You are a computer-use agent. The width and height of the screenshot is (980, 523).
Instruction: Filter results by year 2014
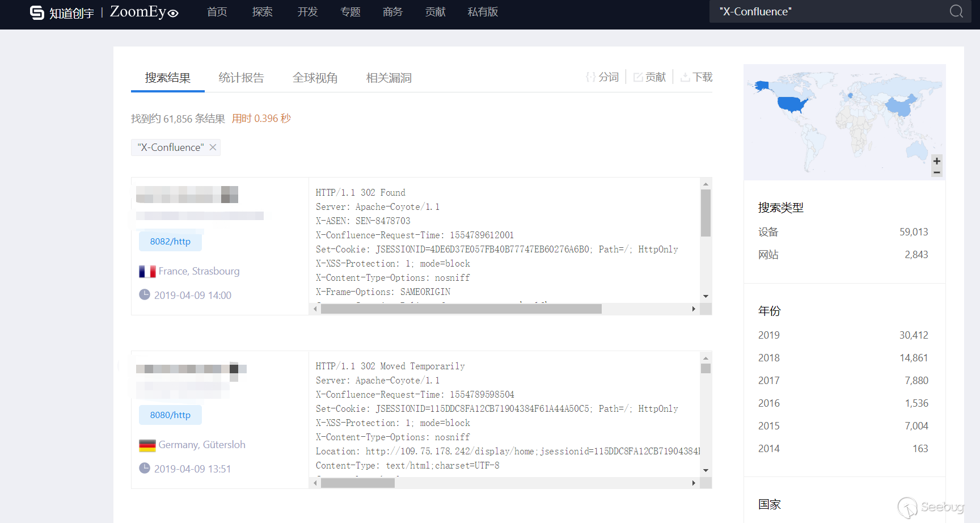click(x=843, y=449)
